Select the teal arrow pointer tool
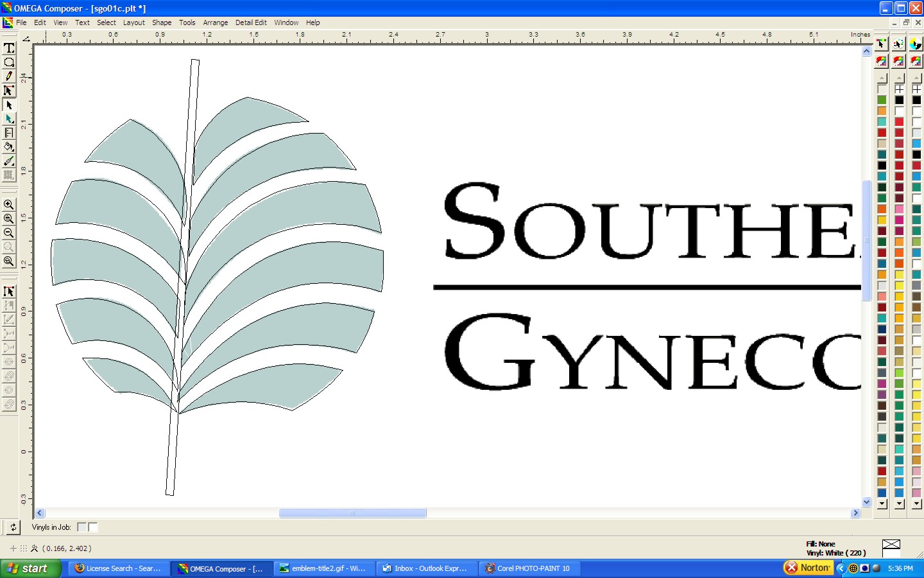The width and height of the screenshot is (924, 578). pyautogui.click(x=9, y=119)
